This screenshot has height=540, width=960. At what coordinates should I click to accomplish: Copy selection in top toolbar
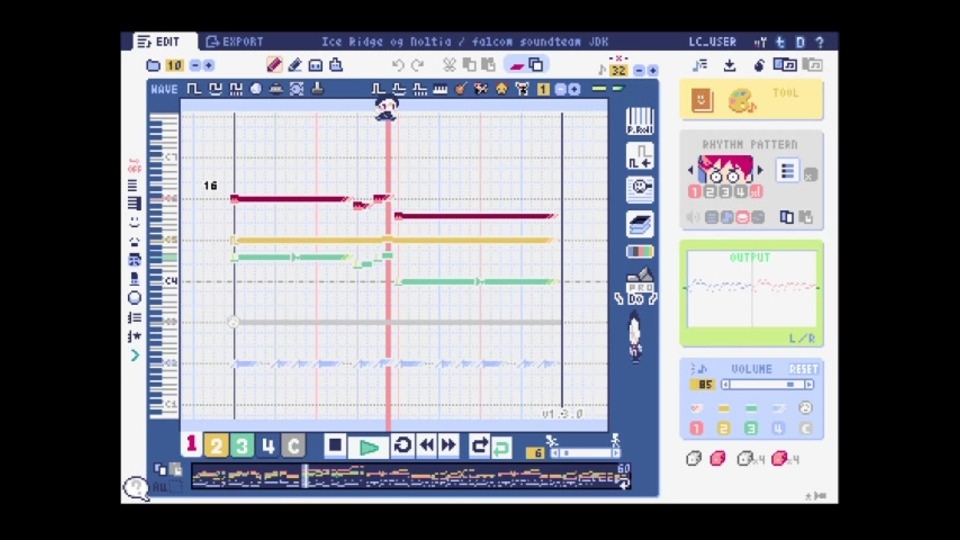470,65
